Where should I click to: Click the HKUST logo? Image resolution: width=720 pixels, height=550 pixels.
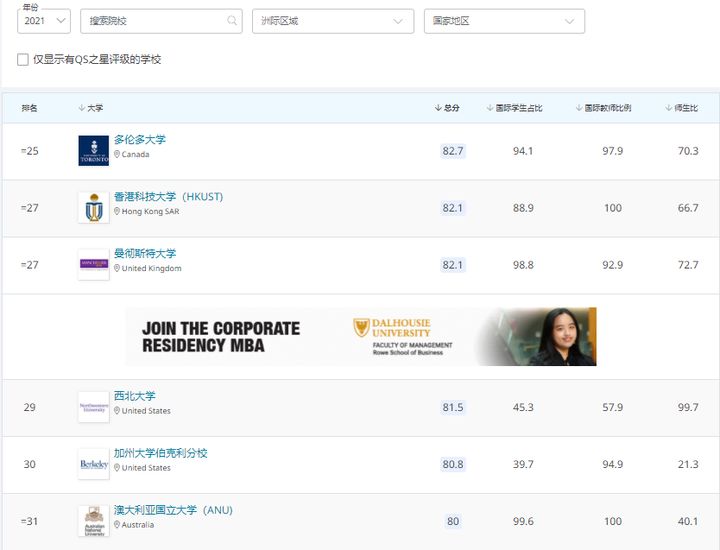point(94,208)
